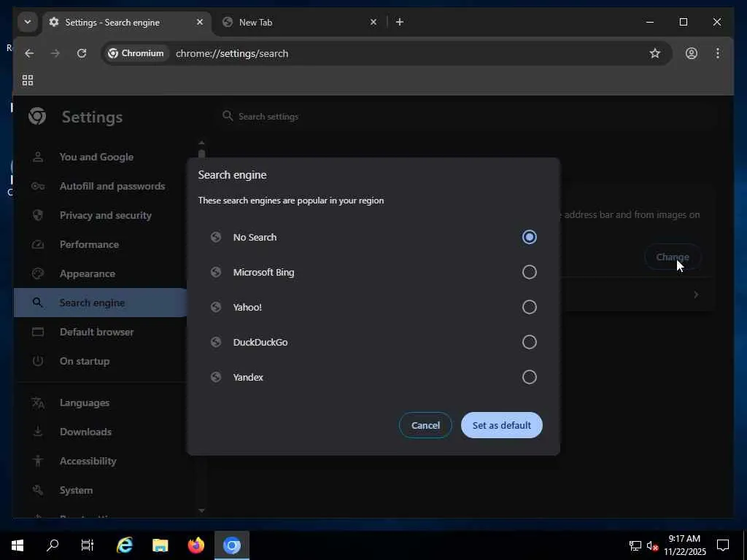Click the globe icon beside Microsoft Bing
Screen dimensions: 747x560
[216, 272]
